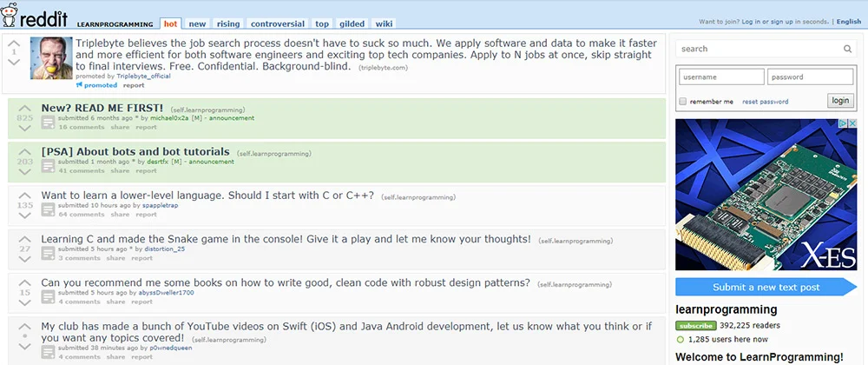Open user michael0x2a profile
Screen dimensions: 868x365
pos(169,118)
